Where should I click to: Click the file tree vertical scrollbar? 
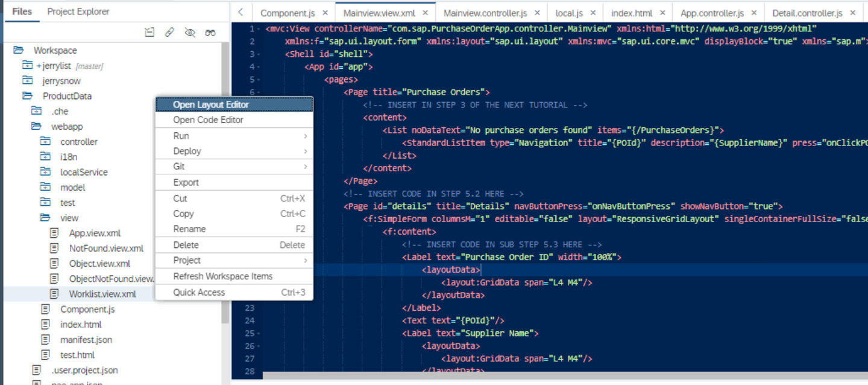[x=225, y=181]
